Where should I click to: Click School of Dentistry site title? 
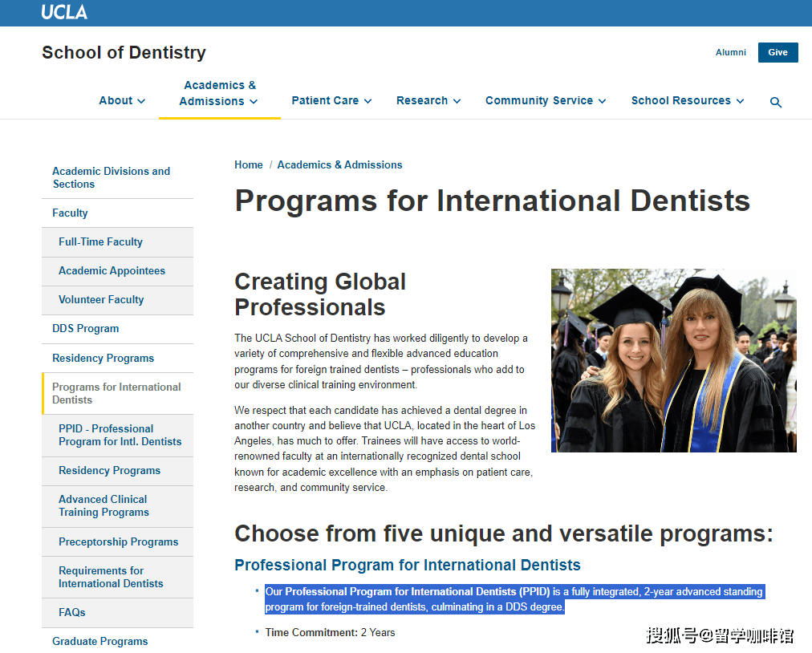coord(124,52)
